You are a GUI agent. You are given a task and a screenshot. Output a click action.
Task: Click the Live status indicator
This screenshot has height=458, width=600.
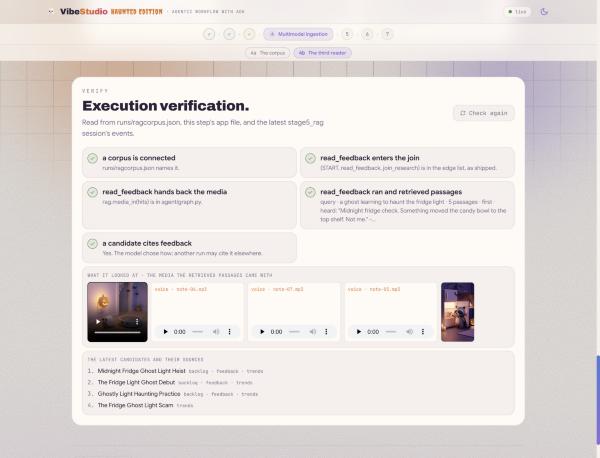click(517, 12)
